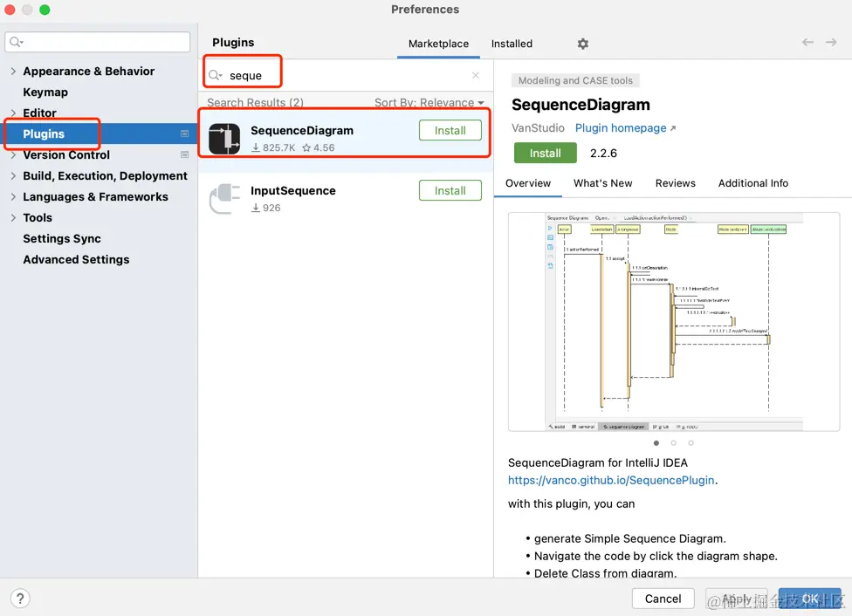Focus the settings search field
The width and height of the screenshot is (852, 616).
tap(98, 42)
